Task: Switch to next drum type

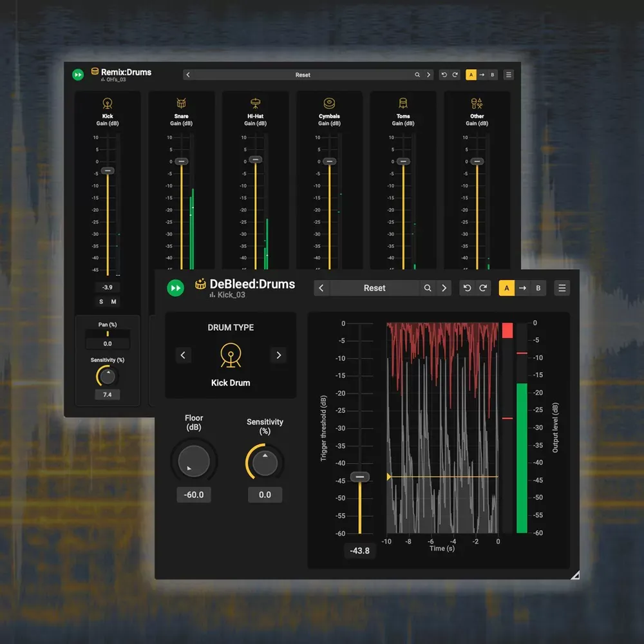Action: click(279, 355)
